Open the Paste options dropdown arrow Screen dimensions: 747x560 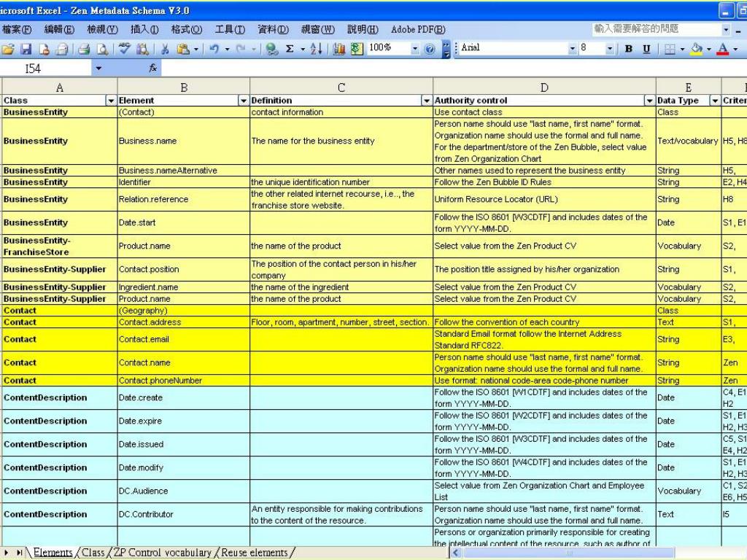click(196, 49)
